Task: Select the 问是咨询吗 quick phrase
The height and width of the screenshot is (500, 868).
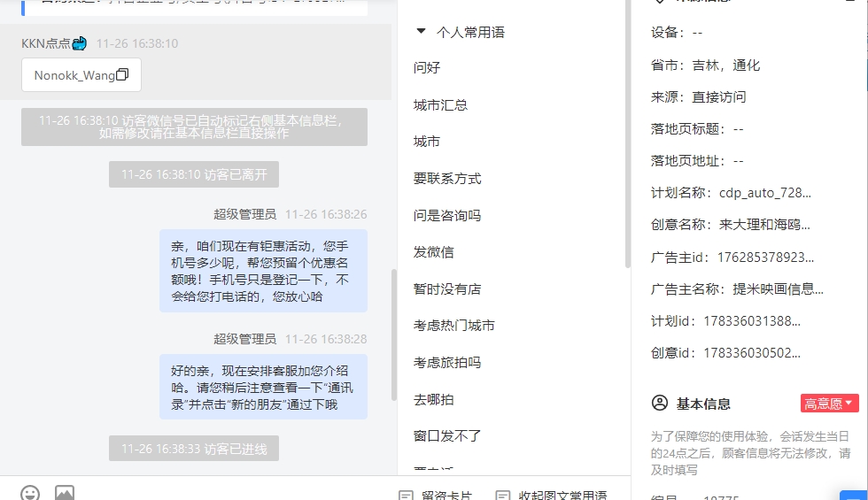Action: coord(447,215)
